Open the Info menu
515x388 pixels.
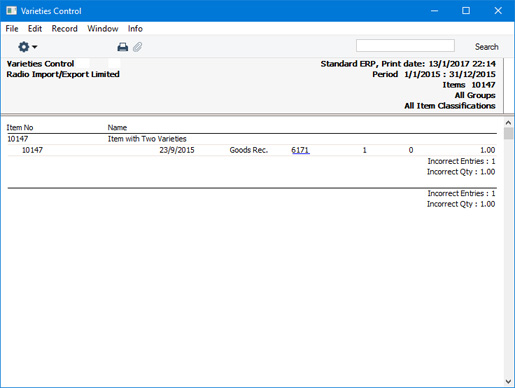[135, 29]
